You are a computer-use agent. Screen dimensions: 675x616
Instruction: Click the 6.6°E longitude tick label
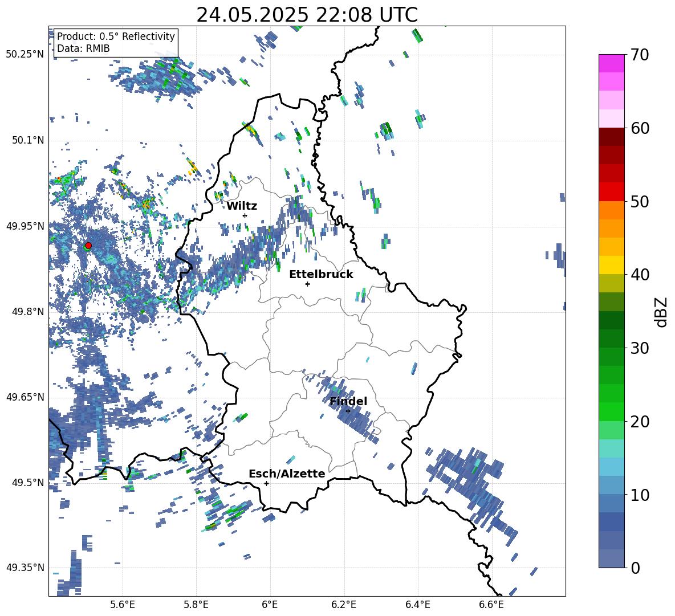pos(491,605)
